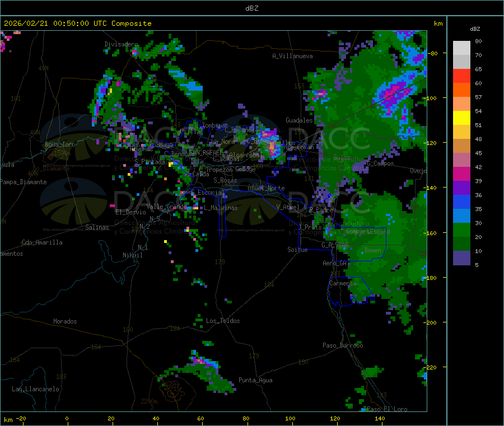Click the G_Campos map label
The image size is (504, 426).
click(x=380, y=163)
